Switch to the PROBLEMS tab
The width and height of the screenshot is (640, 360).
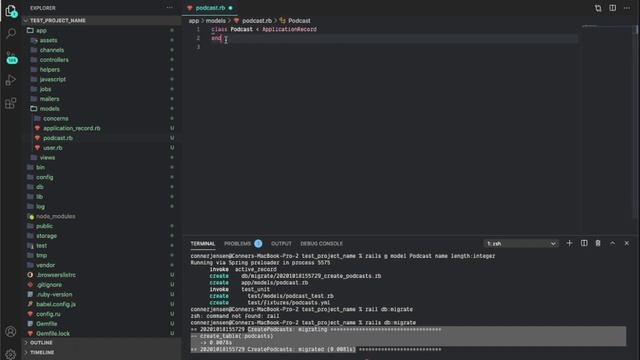(238, 244)
